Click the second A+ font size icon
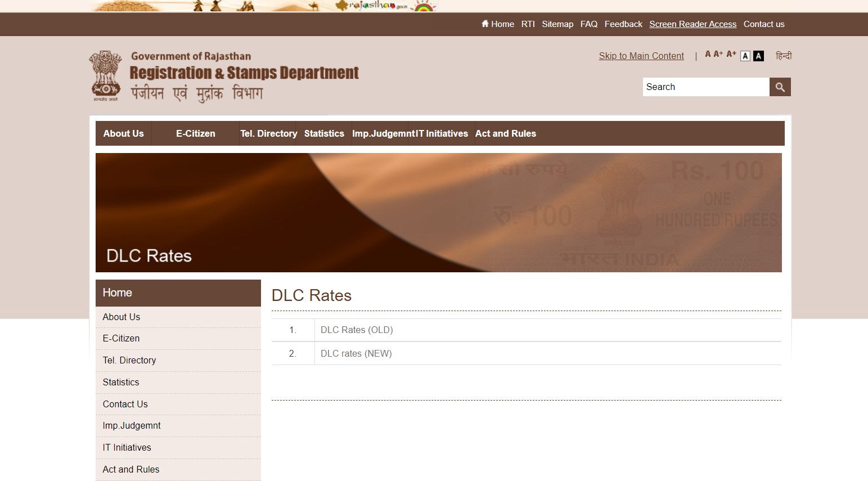 (731, 53)
